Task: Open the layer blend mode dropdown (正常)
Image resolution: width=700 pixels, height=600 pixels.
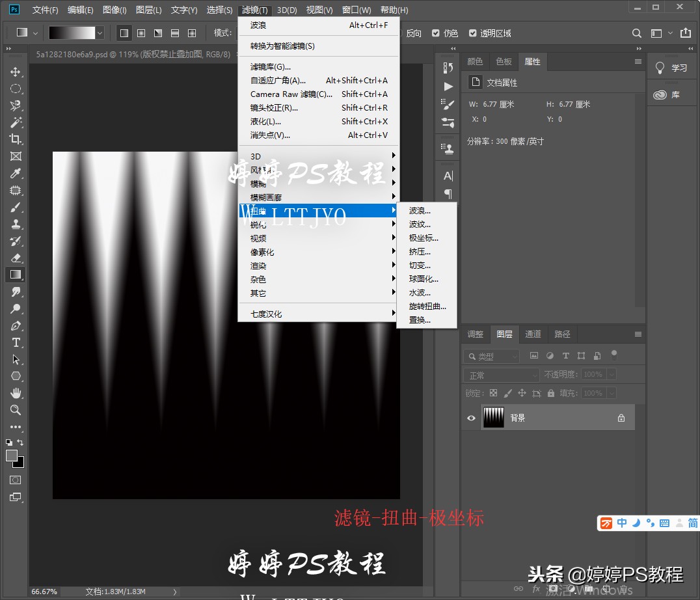Action: coord(501,375)
